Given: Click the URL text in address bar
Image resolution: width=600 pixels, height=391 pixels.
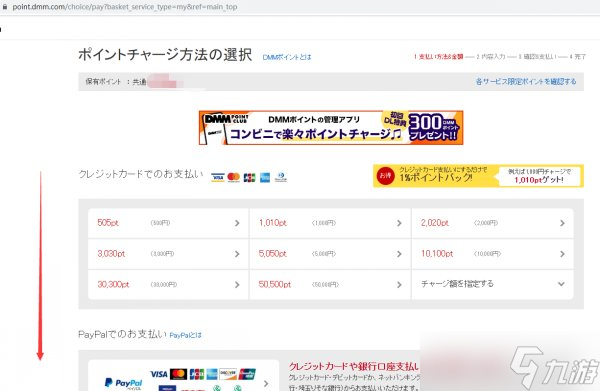Looking at the screenshot, I should [x=125, y=7].
